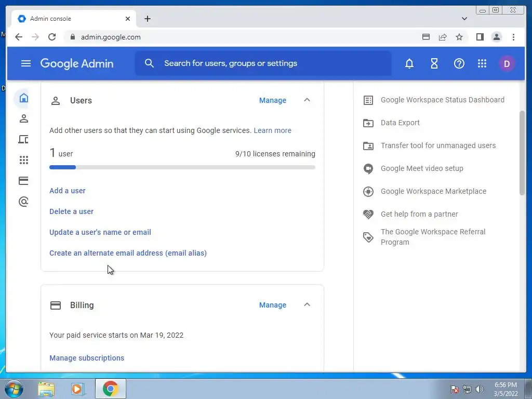Click payment methods icon in address bar
Screen dimensions: 532x399
[426, 37]
